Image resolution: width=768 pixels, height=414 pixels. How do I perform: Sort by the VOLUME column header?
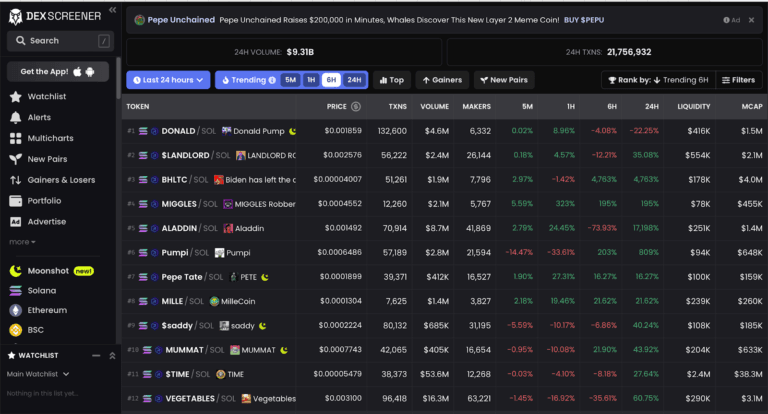434,106
